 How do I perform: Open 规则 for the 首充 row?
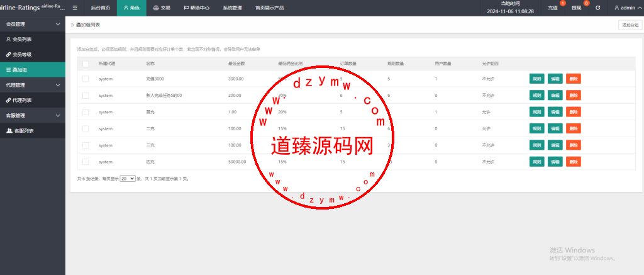537,112
